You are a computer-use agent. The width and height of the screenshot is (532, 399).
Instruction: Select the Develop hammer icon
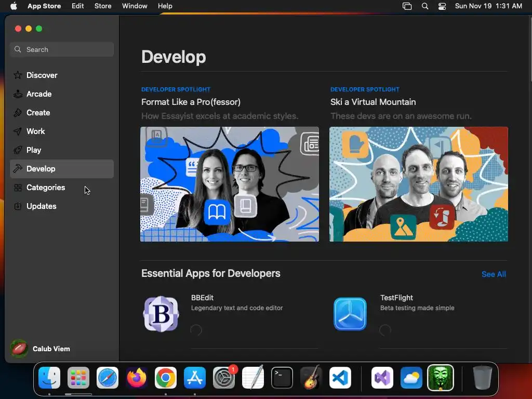tap(18, 169)
